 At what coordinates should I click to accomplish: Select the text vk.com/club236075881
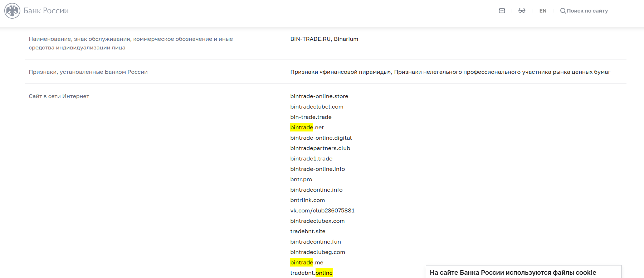[x=322, y=211]
